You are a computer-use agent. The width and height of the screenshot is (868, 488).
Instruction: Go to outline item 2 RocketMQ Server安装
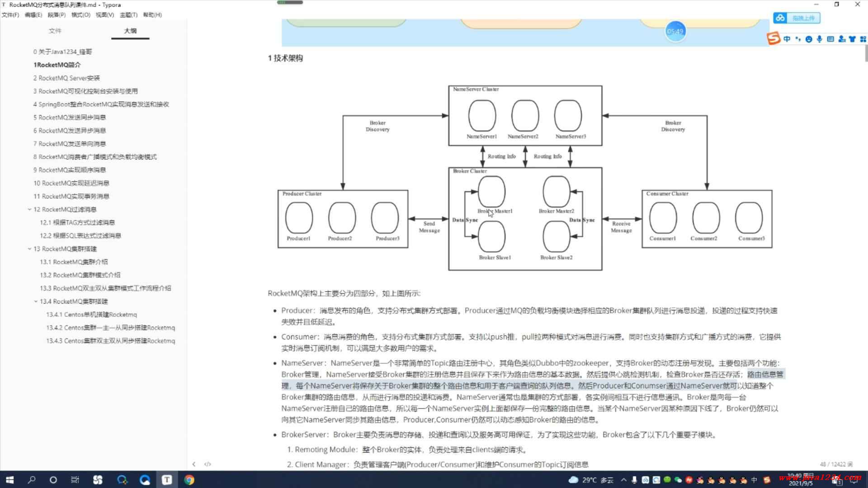(x=66, y=78)
